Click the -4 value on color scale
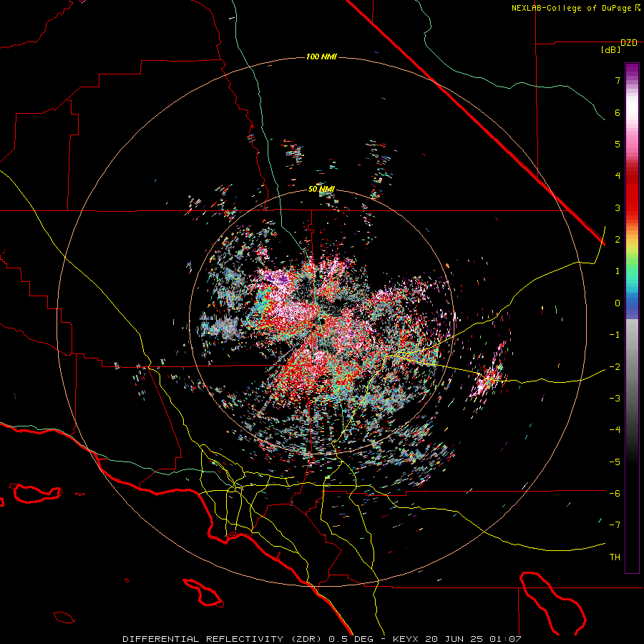Viewport: 644px width, 644px height. pos(615,430)
